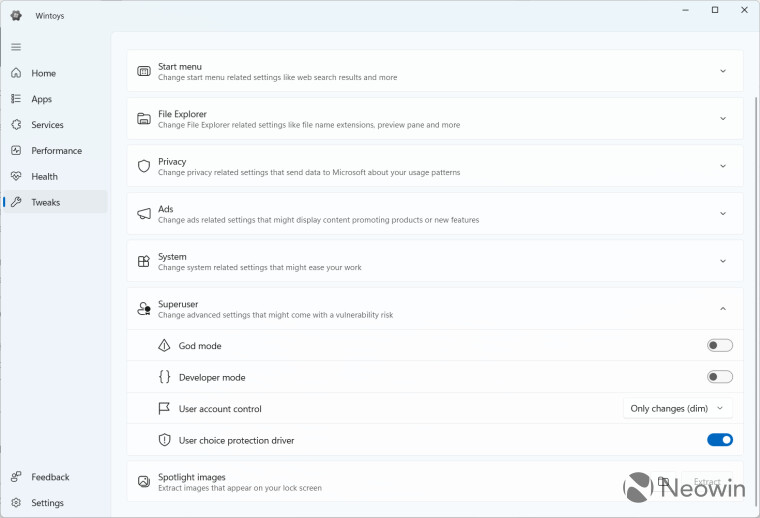760x518 pixels.
Task: Click the Services puzzle icon
Action: (16, 125)
